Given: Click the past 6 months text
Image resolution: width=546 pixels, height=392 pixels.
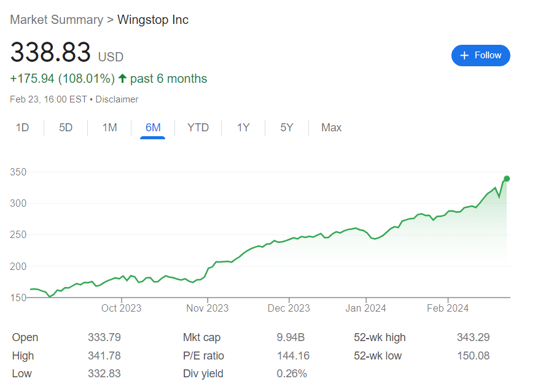Looking at the screenshot, I should [x=168, y=79].
